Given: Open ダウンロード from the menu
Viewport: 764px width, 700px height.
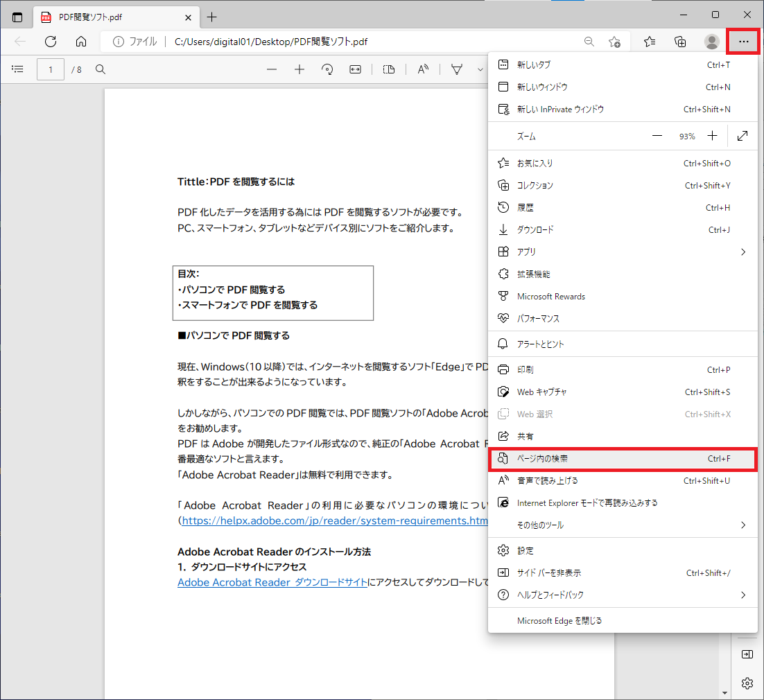Looking at the screenshot, I should pos(623,230).
